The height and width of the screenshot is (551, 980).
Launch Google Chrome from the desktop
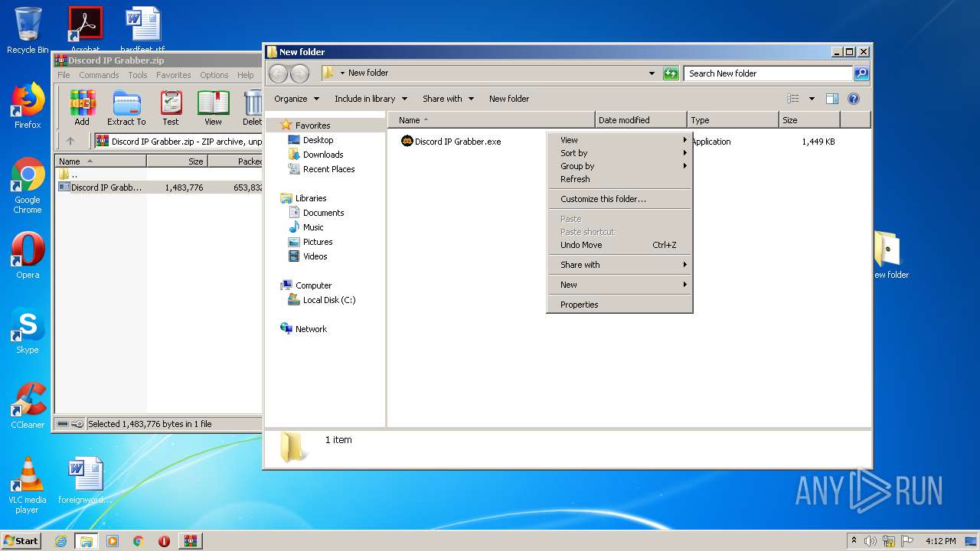pyautogui.click(x=28, y=186)
